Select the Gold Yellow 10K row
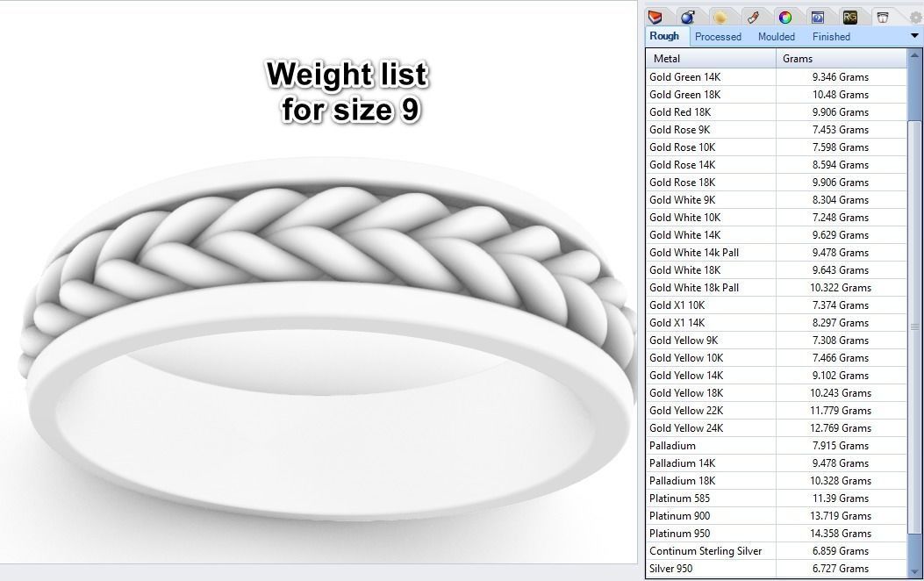The image size is (924, 581). [776, 358]
